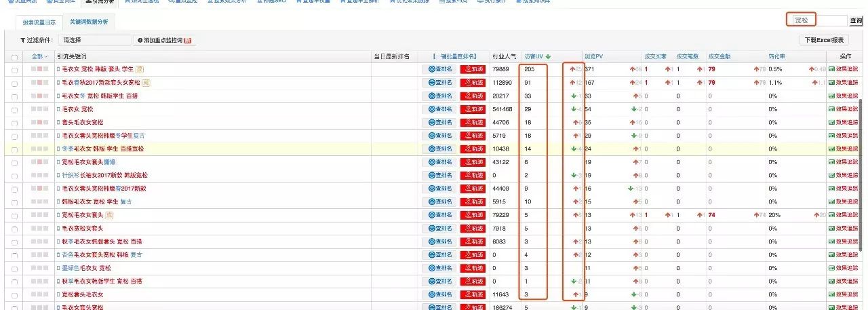The width and height of the screenshot is (868, 310).
Task: Open 效果追踪 in the 10438 popularity row
Action: 843,149
